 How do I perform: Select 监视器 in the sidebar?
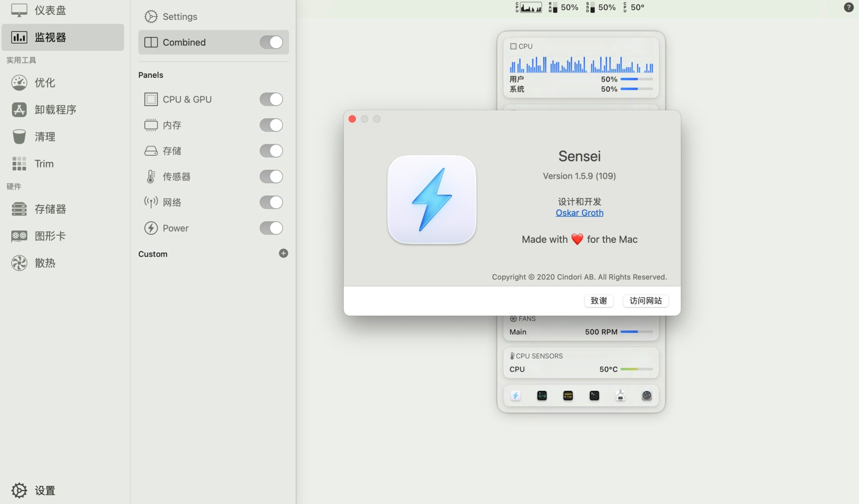63,37
